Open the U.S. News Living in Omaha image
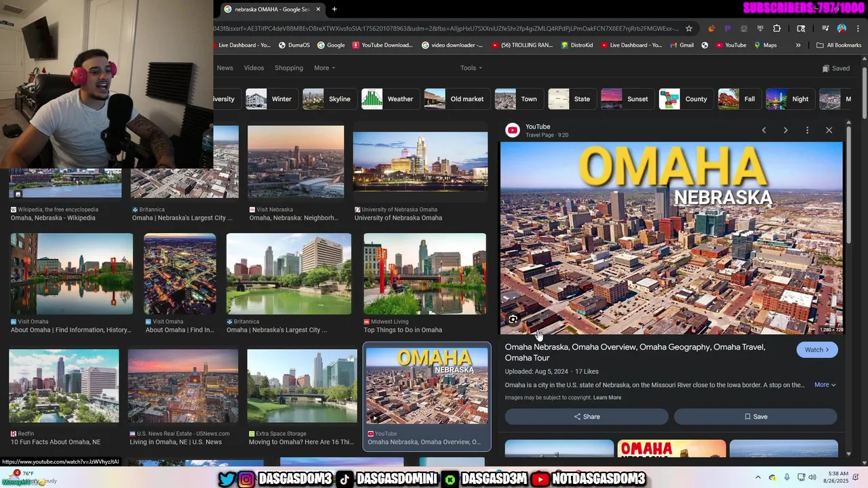 183,386
